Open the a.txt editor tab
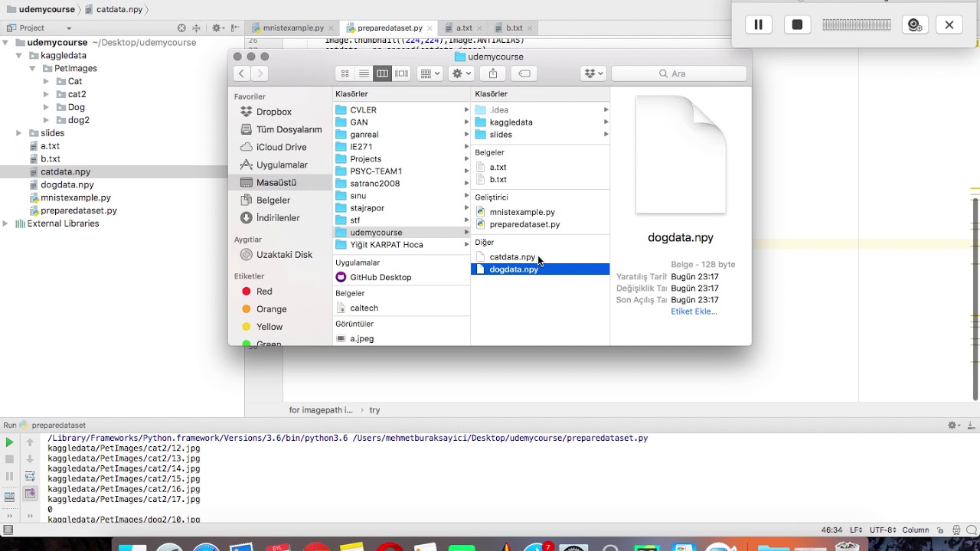Image resolution: width=980 pixels, height=551 pixels. coord(464,28)
